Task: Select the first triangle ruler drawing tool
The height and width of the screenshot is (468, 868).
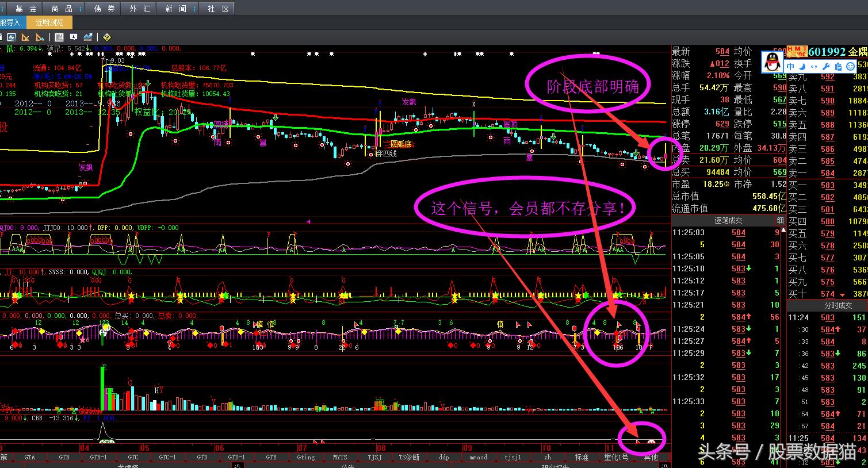Action: tap(25, 37)
